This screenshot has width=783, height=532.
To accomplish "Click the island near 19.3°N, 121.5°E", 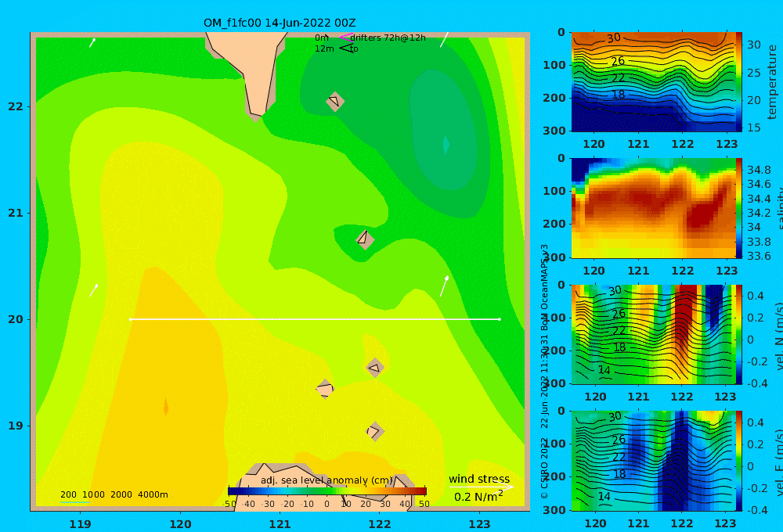I will [325, 390].
